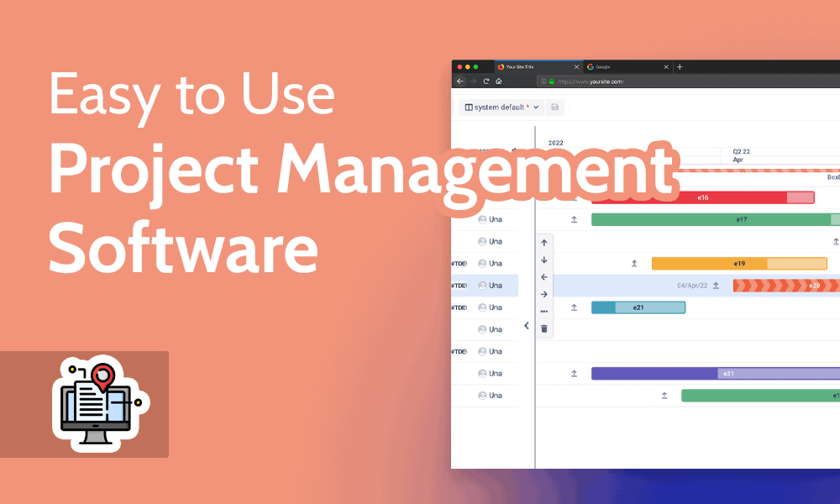The height and width of the screenshot is (504, 840).
Task: Select the indent right-arrow icon
Action: click(543, 295)
